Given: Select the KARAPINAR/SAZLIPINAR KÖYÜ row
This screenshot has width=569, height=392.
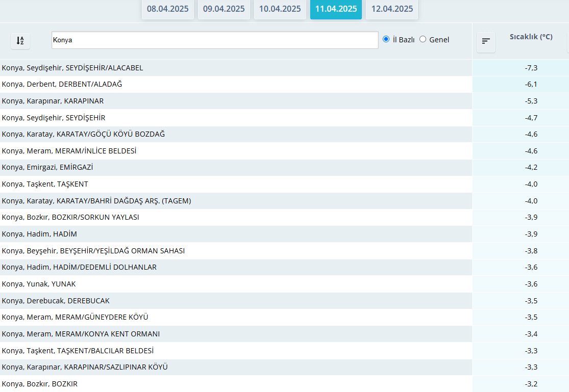Looking at the screenshot, I should [x=85, y=367].
